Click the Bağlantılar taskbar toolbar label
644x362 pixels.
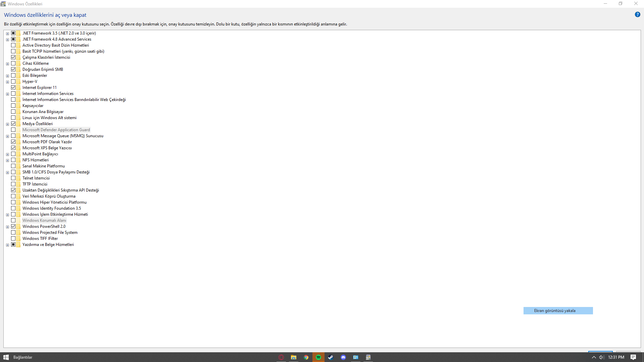tap(23, 357)
